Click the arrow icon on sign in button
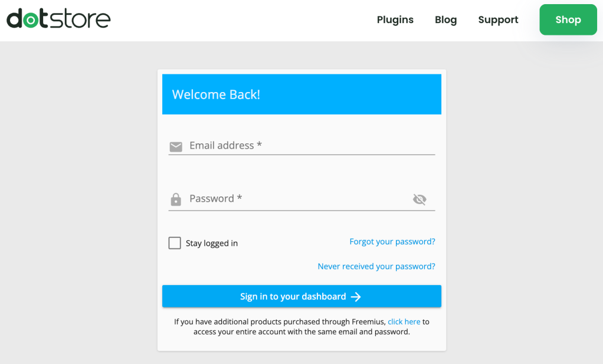 [356, 297]
